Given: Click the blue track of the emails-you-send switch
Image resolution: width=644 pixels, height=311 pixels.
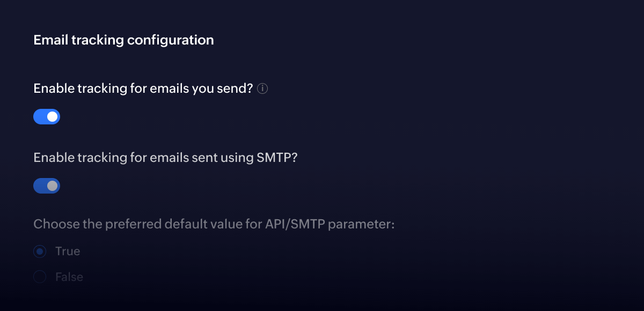Looking at the screenshot, I should [40, 117].
